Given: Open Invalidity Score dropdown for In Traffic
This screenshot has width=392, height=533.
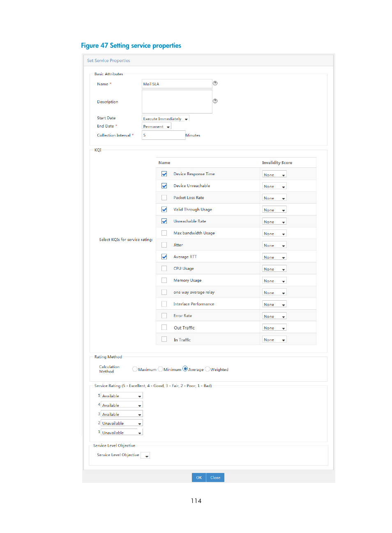Looking at the screenshot, I should pos(274,340).
